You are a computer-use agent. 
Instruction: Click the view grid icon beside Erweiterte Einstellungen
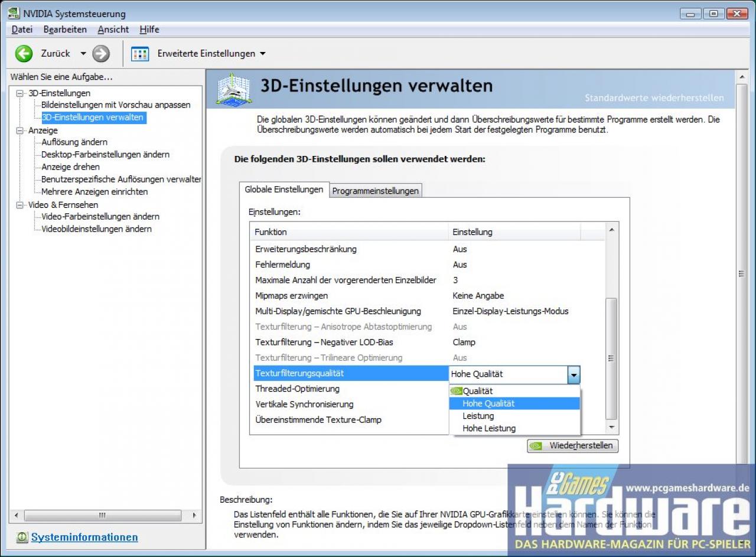140,54
